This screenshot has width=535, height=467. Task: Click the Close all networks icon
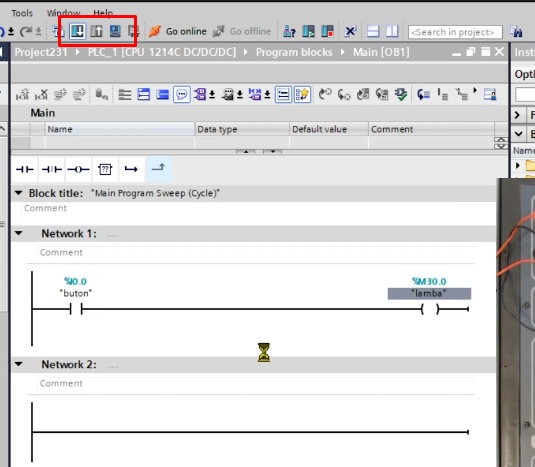click(162, 94)
